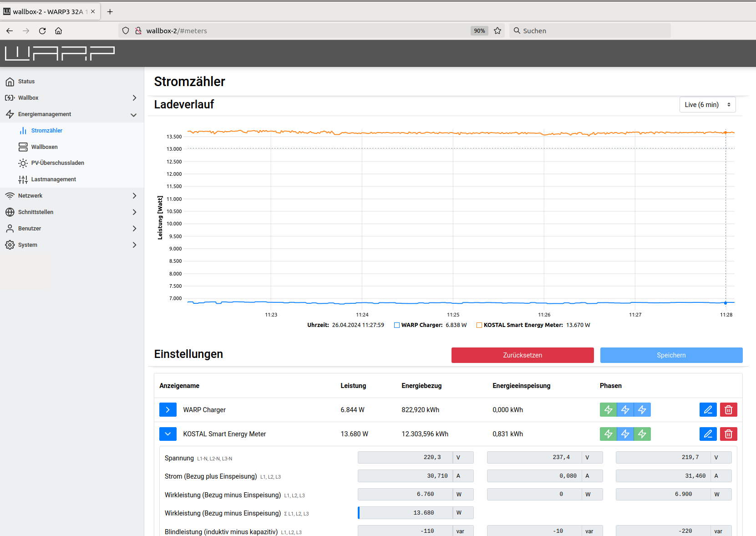The height and width of the screenshot is (536, 756).
Task: Click the blue WARP Charger marker on chart
Action: [x=726, y=303]
